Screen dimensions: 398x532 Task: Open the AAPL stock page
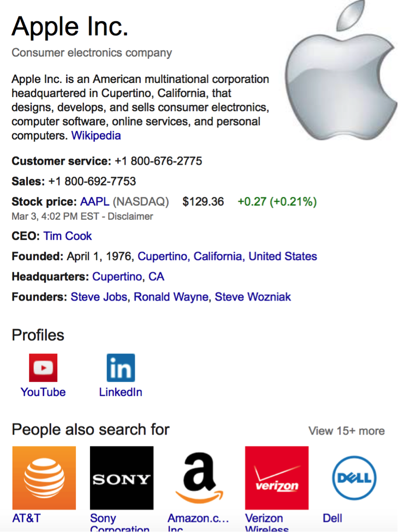click(94, 201)
